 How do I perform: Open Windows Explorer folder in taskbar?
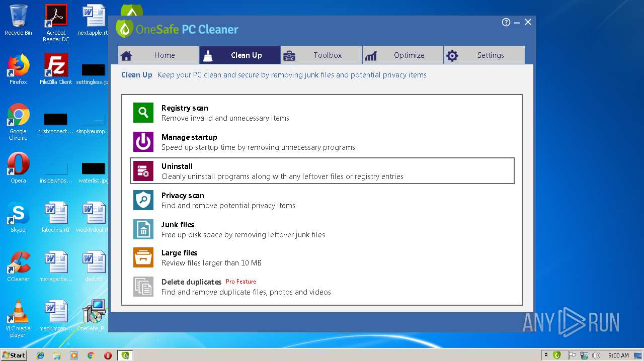coord(57,355)
